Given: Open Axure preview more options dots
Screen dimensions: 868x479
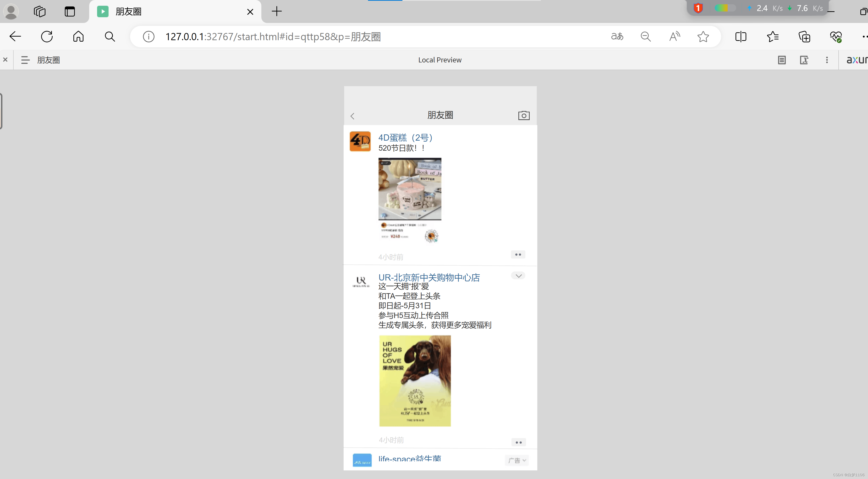Looking at the screenshot, I should pyautogui.click(x=827, y=60).
